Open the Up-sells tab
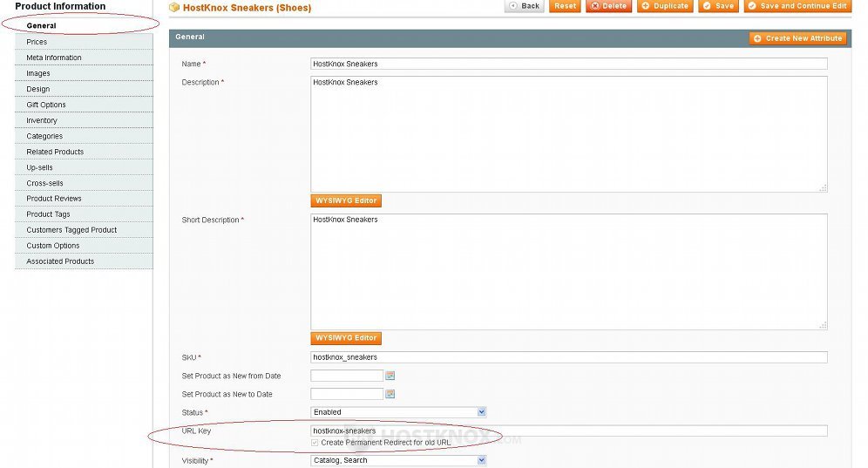Image resolution: width=868 pixels, height=468 pixels. pyautogui.click(x=84, y=167)
